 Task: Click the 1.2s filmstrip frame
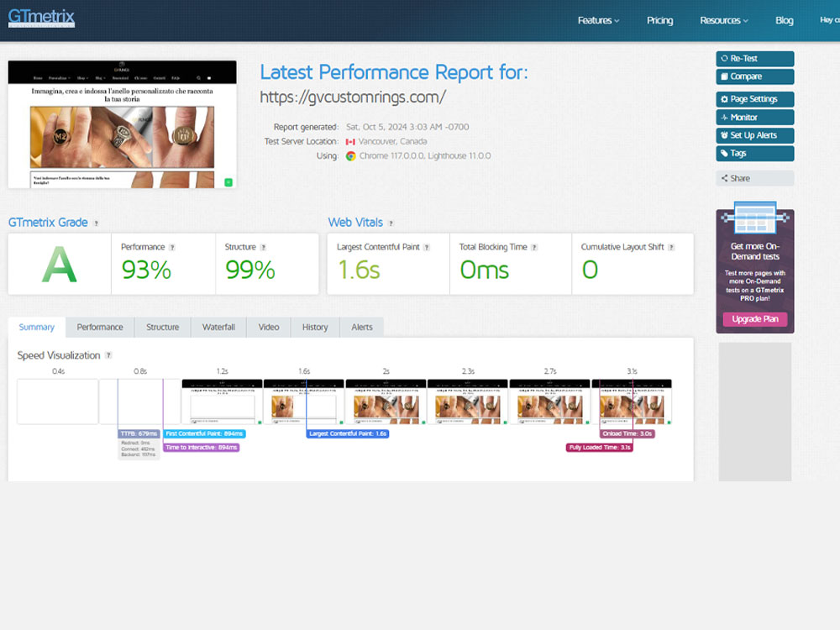(223, 402)
